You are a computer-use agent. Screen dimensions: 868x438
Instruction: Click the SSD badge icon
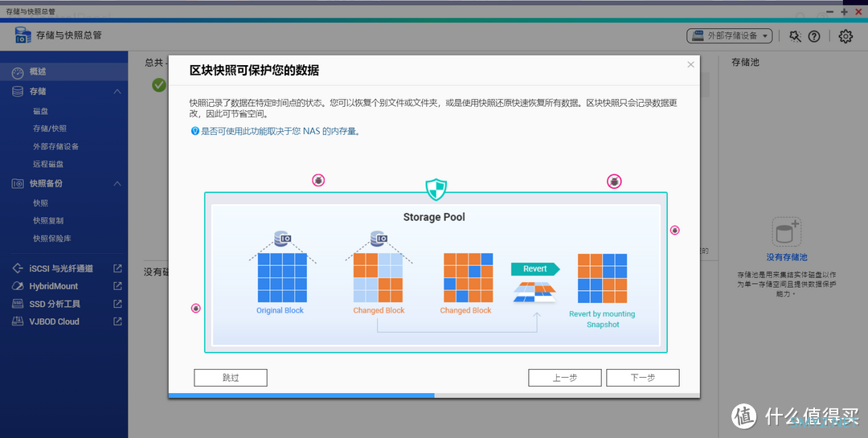point(18,304)
